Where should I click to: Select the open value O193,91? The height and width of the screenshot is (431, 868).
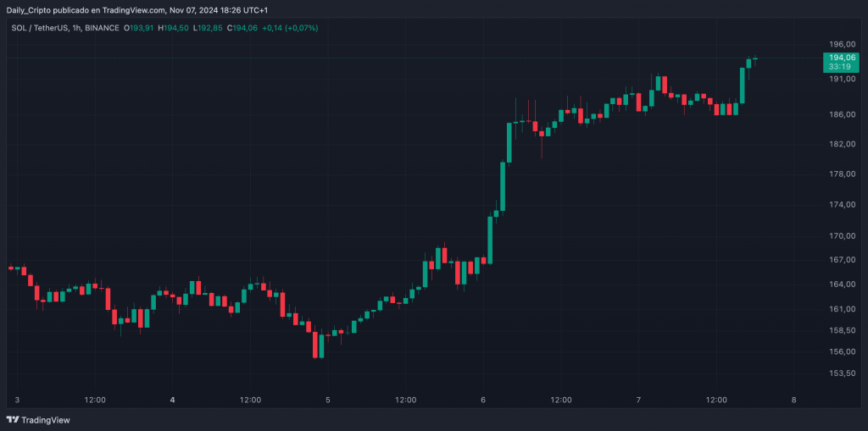[x=139, y=27]
